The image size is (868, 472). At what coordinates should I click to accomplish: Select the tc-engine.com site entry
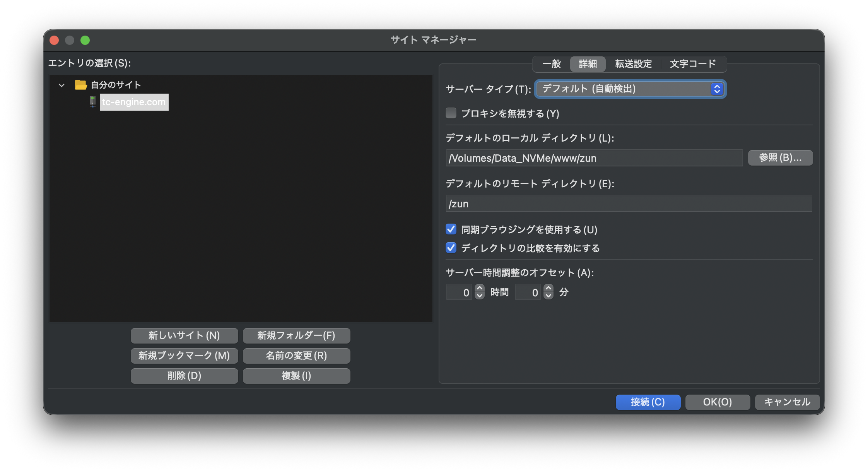click(134, 102)
